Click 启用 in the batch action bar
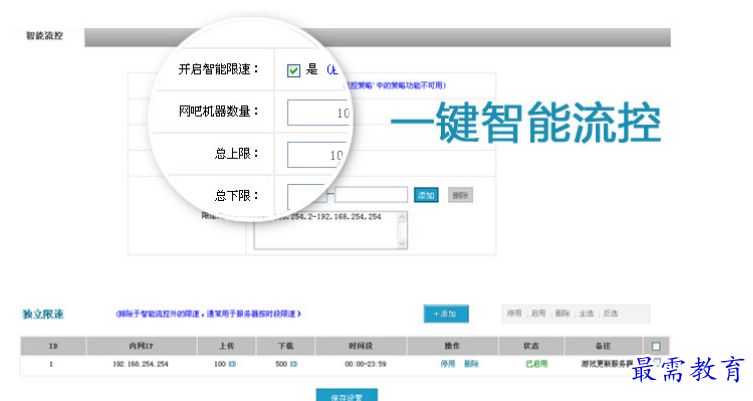 pyautogui.click(x=537, y=314)
